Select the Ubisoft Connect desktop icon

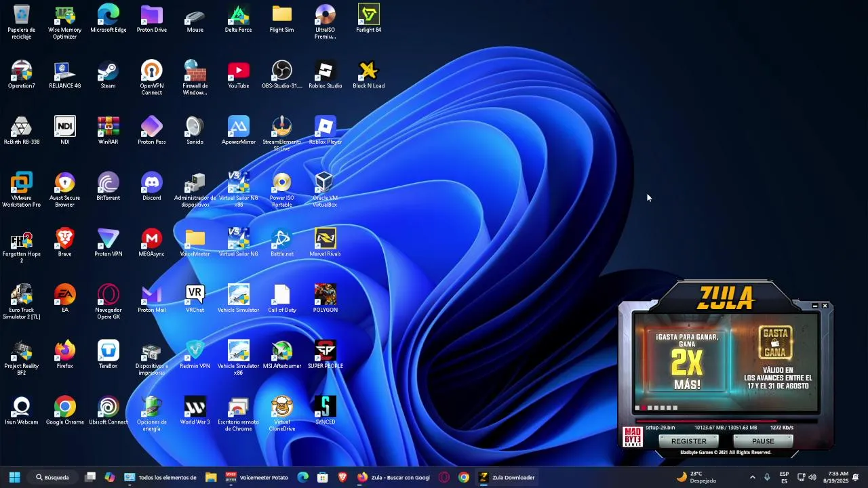click(x=108, y=411)
